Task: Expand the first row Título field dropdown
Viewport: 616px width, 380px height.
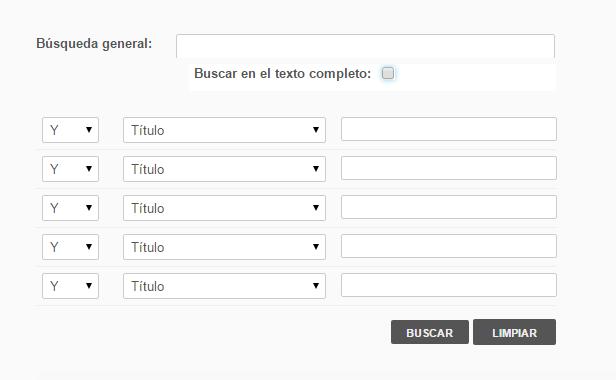Action: 224,130
